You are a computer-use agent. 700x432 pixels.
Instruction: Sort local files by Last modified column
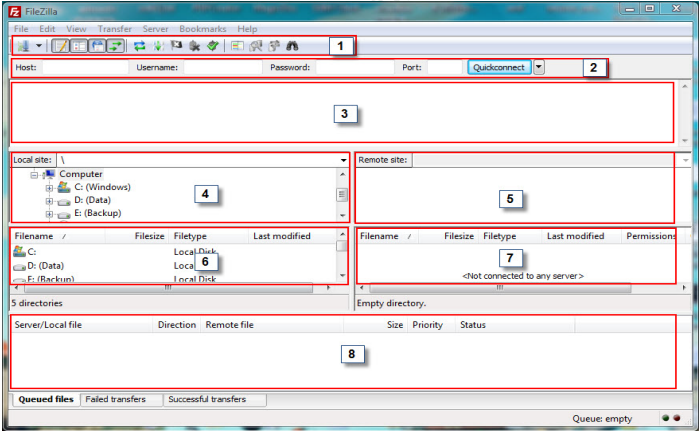[292, 236]
